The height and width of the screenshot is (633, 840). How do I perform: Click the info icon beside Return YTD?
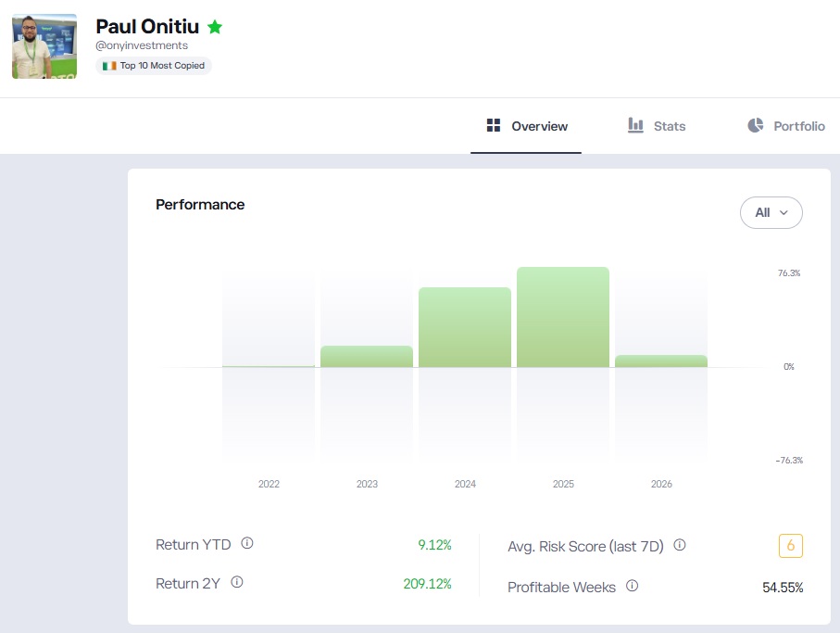pos(247,545)
